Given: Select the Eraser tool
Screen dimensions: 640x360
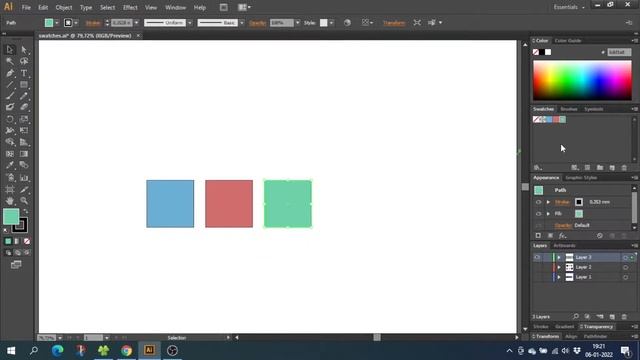Looking at the screenshot, I should pyautogui.click(x=24, y=107).
